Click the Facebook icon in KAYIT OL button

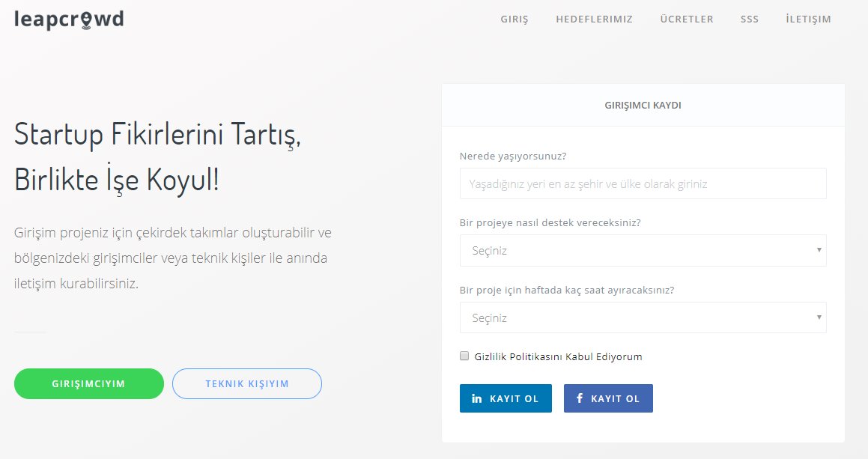[x=580, y=398]
